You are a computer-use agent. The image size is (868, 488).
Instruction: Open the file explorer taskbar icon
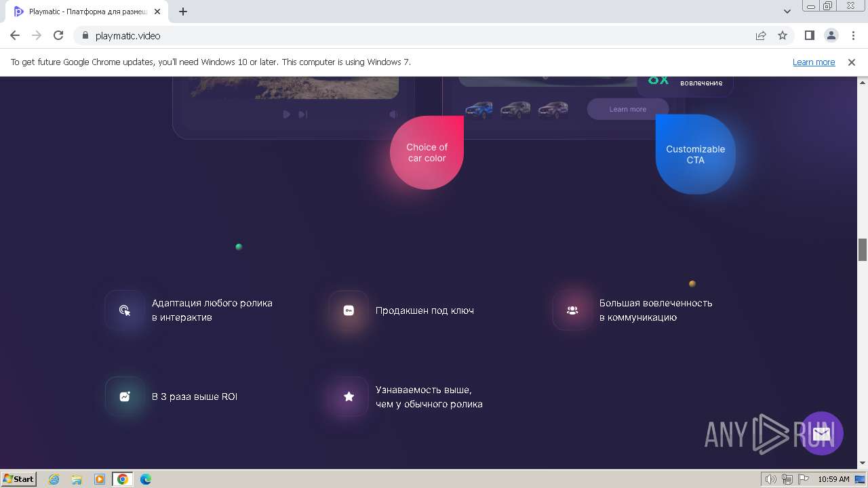tap(77, 479)
